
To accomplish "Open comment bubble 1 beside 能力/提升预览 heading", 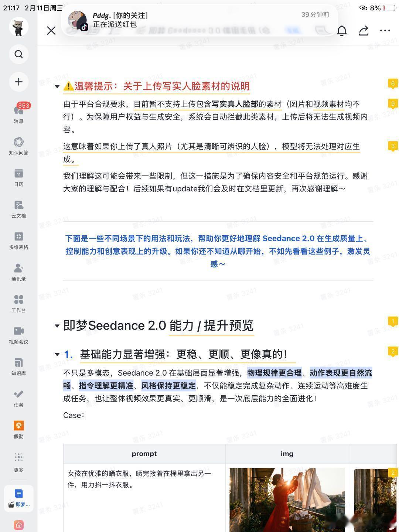I will (x=393, y=322).
